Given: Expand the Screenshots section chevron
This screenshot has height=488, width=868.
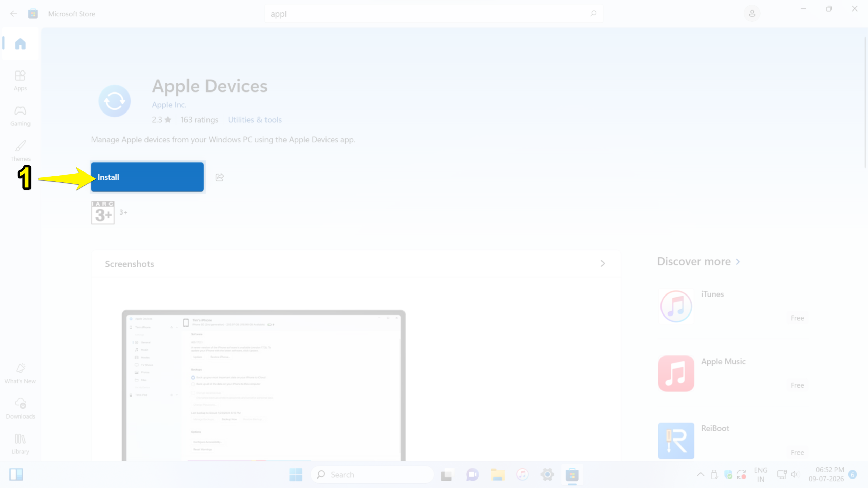Looking at the screenshot, I should pyautogui.click(x=603, y=263).
